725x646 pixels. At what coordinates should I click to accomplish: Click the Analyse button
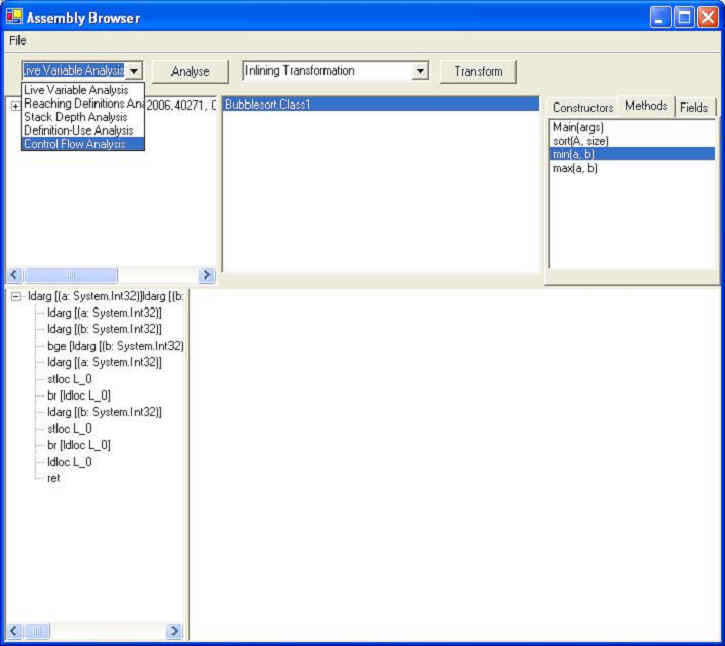(x=190, y=72)
